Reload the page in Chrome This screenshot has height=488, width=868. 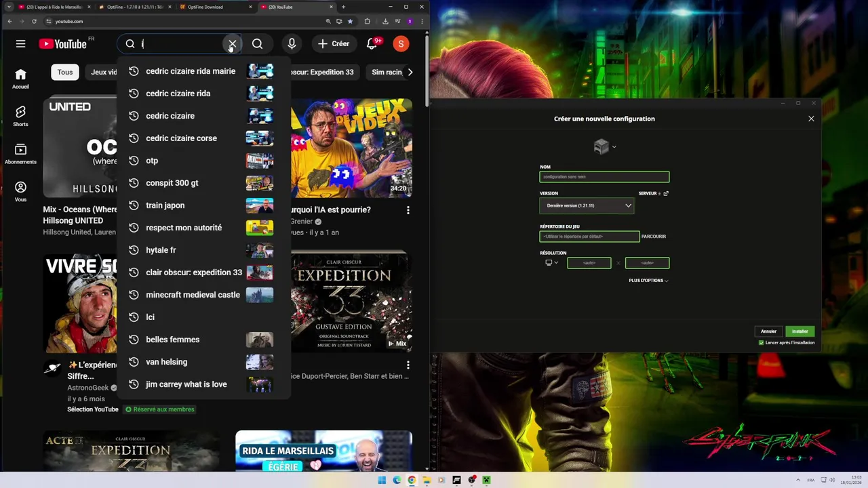point(34,21)
